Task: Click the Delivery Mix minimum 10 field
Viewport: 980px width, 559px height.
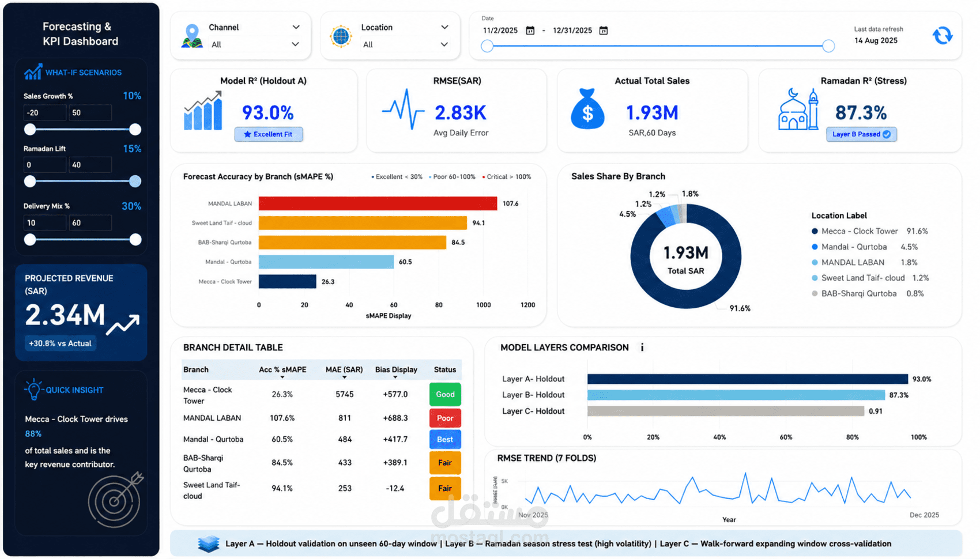Action: tap(44, 223)
